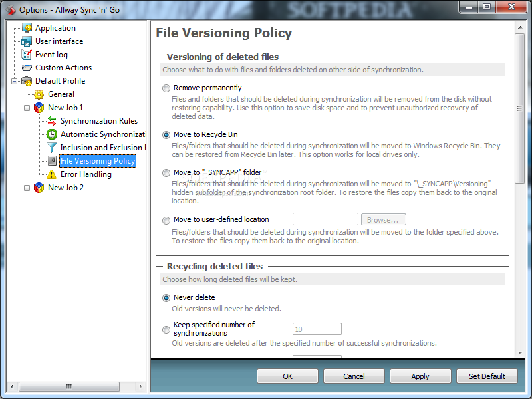Select Move to "_SYNCAPP" folder option
The height and width of the screenshot is (399, 532).
tap(166, 173)
